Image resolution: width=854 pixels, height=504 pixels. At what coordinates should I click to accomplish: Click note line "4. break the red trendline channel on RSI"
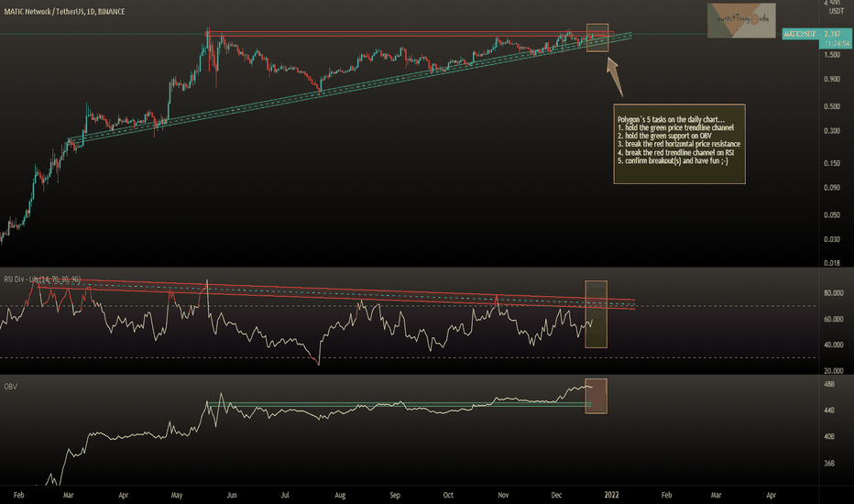point(676,152)
